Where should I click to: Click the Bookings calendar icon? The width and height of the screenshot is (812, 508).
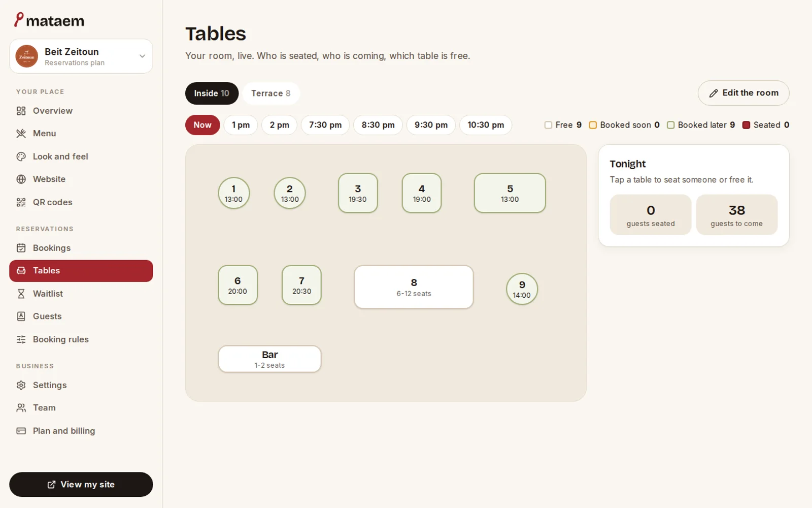pos(21,248)
